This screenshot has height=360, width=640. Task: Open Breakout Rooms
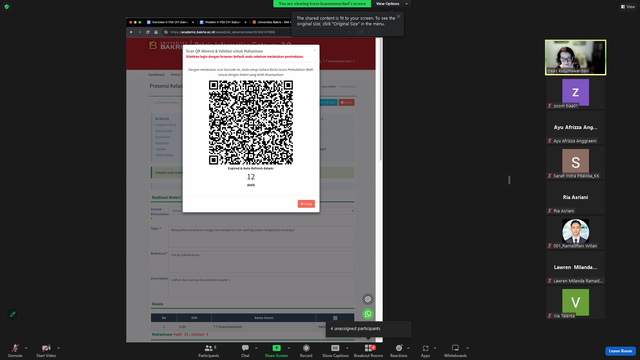click(368, 350)
